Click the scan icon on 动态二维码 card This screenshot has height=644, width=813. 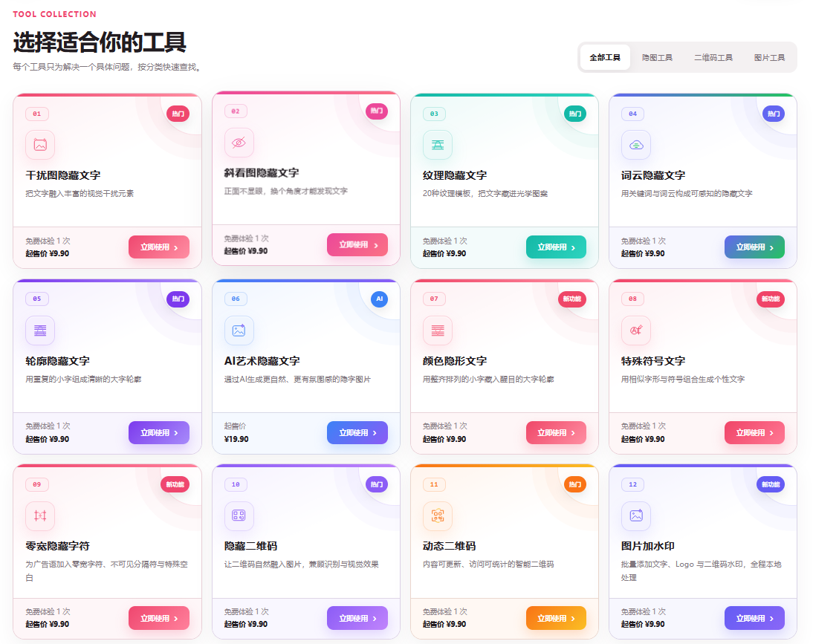point(437,515)
